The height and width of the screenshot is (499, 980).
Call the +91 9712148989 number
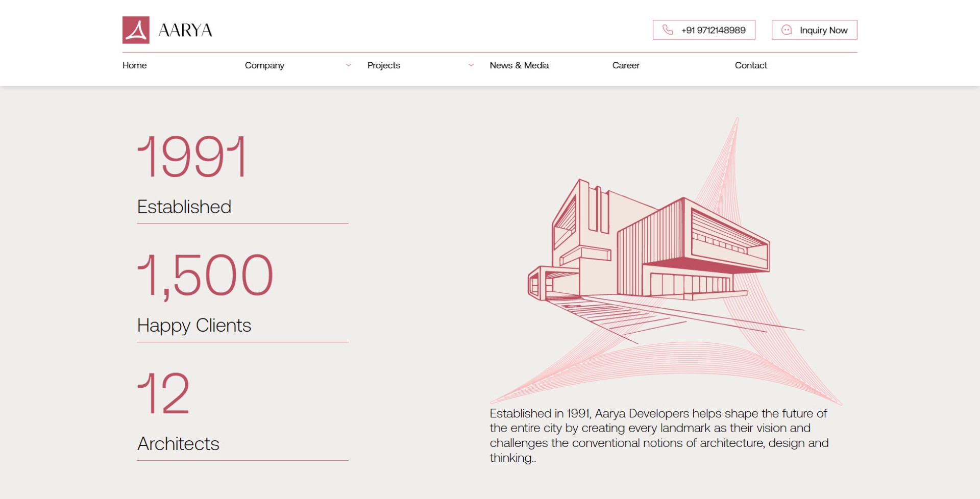[713, 30]
